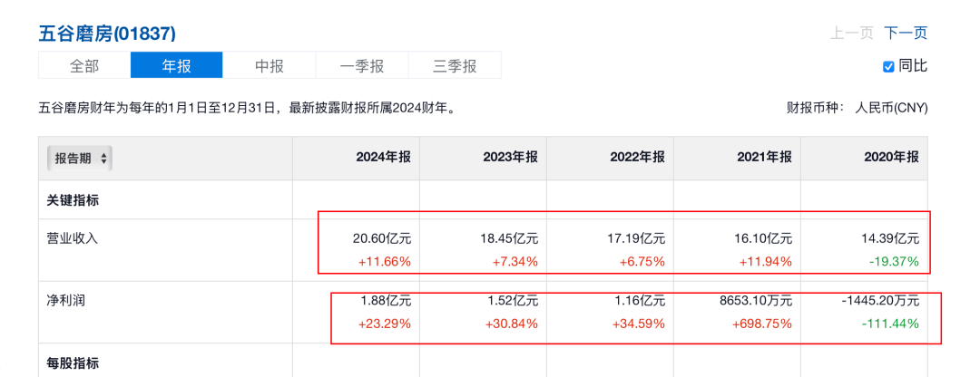This screenshot has height=377, width=980.
Task: Open the 三季报 tab
Action: click(455, 65)
